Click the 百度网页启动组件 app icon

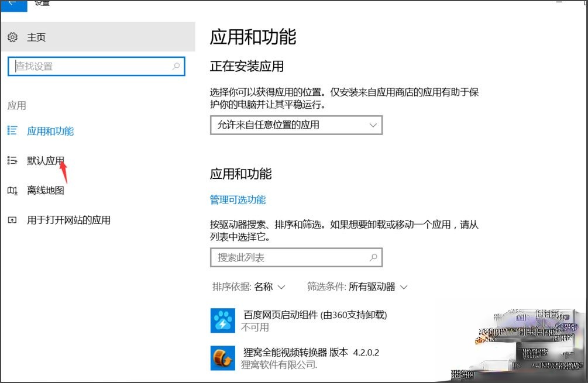pyautogui.click(x=221, y=320)
